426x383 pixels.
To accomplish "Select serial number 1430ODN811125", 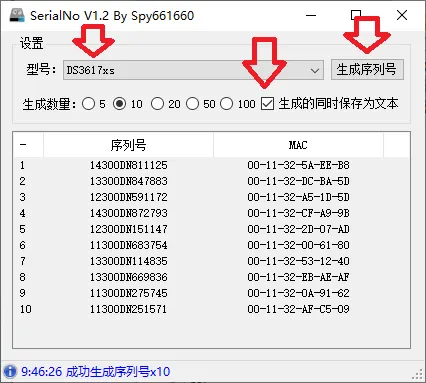I will point(128,165).
